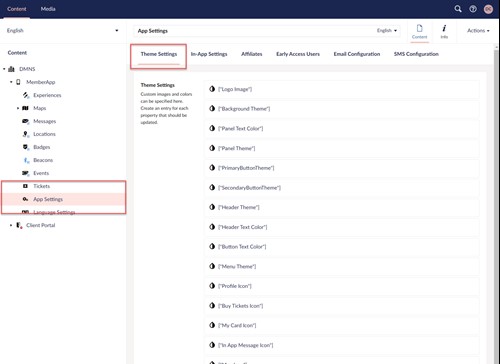Open the In App Message Icon entry
Viewport: 500px width, 364px height.
tap(342, 345)
